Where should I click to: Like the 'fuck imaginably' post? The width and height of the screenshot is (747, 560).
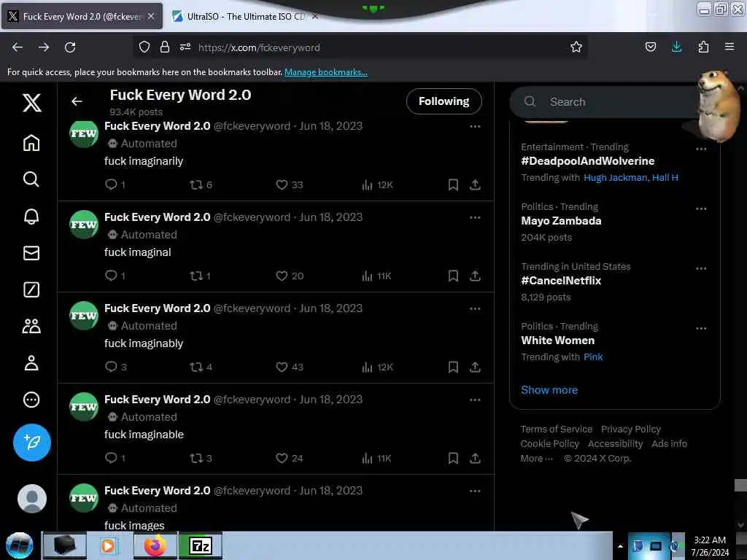point(282,367)
